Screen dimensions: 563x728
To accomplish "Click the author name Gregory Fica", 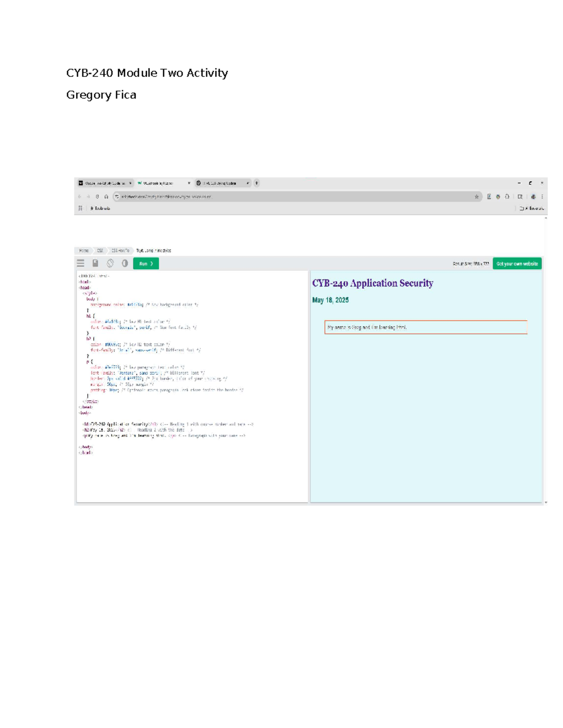I will pos(101,95).
